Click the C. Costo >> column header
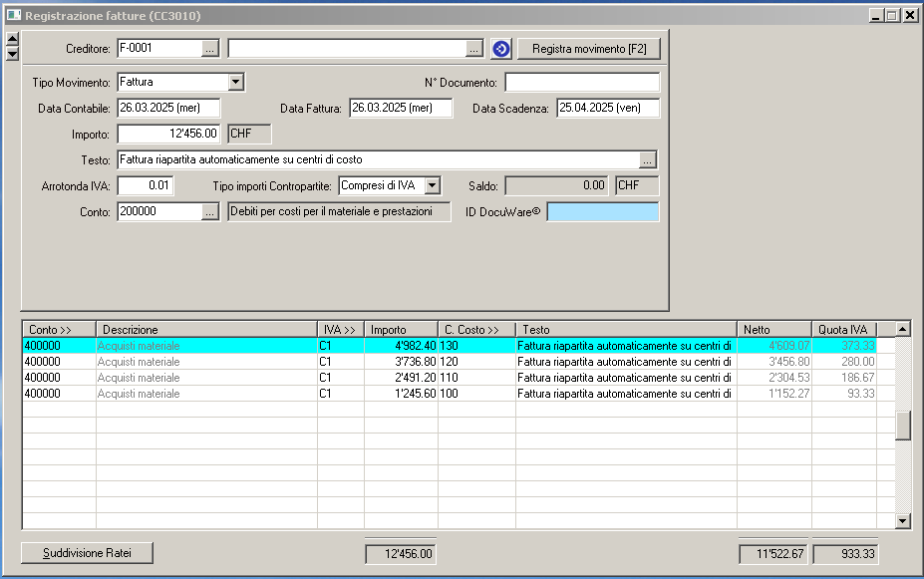Screen dimensions: 924x579 coord(475,330)
